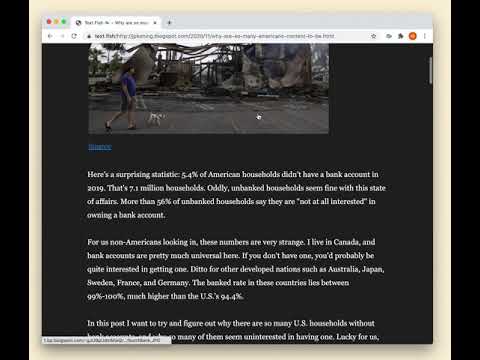Select the Text Fish browser tab
This screenshot has height=360, width=480.
click(116, 23)
